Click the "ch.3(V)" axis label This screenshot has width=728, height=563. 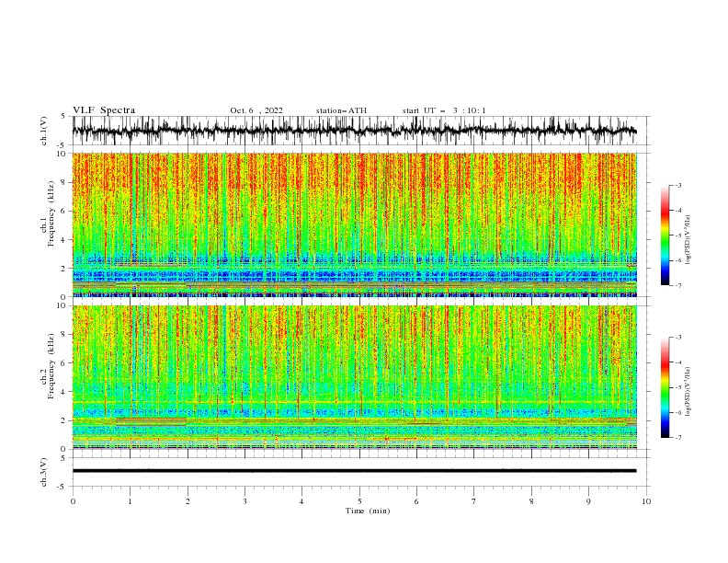point(44,472)
